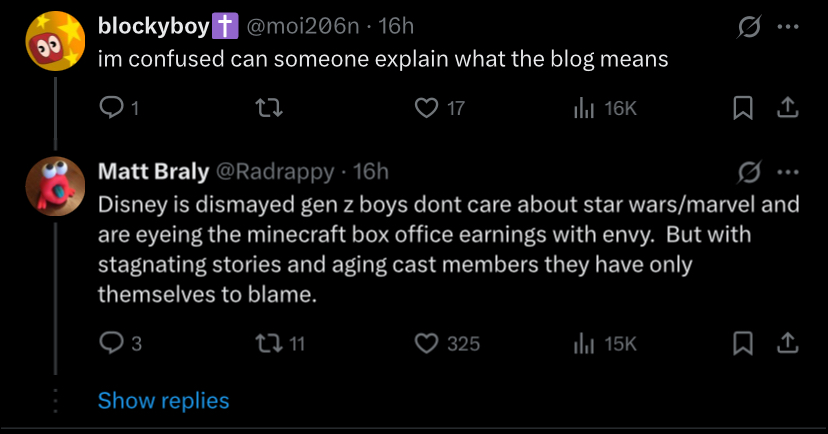Open Matt Braly's profile name link

click(153, 172)
